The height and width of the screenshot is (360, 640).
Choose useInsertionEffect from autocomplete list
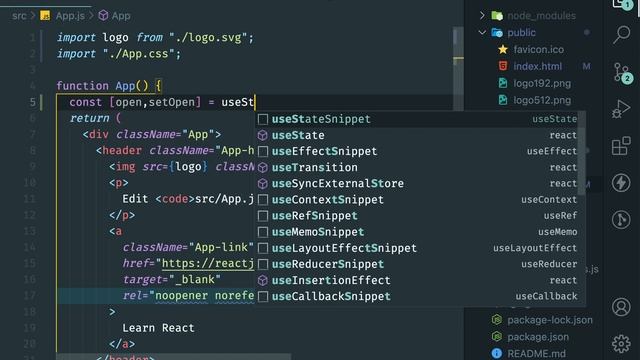417,280
